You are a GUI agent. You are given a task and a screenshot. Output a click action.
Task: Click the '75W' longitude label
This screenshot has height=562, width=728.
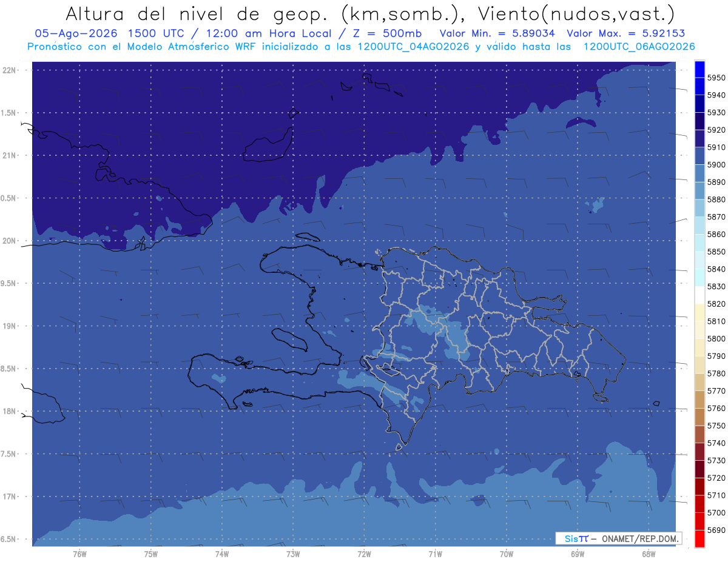click(150, 554)
